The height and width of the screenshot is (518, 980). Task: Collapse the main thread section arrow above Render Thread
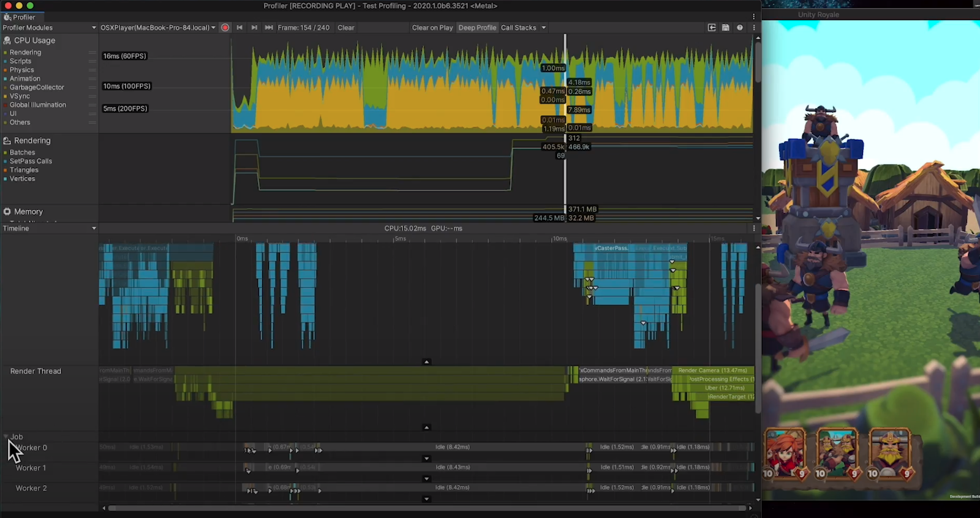427,362
